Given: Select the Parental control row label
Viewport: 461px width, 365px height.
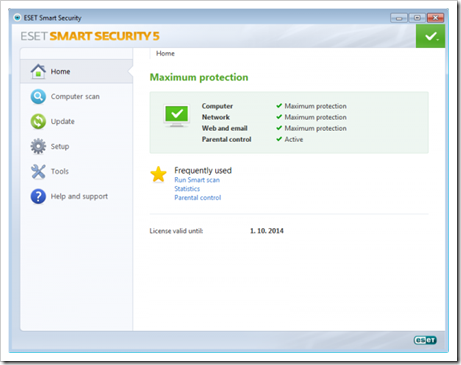Looking at the screenshot, I should [227, 139].
